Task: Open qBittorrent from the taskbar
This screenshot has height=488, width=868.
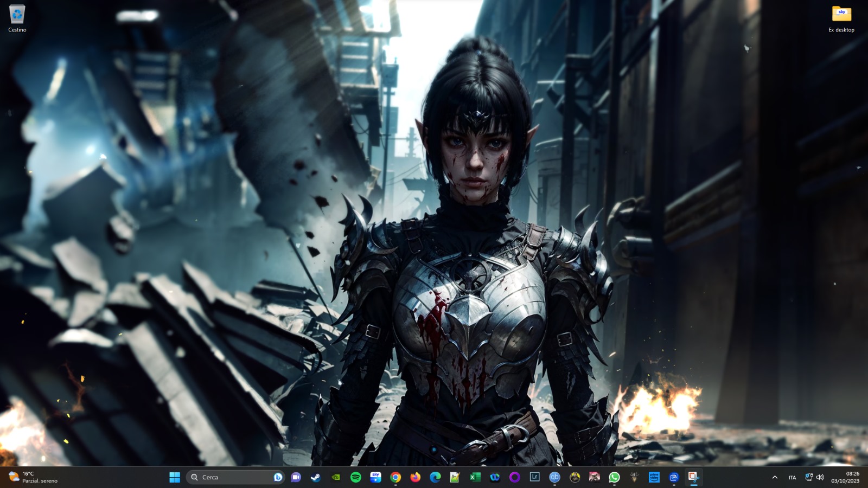Action: point(554,477)
